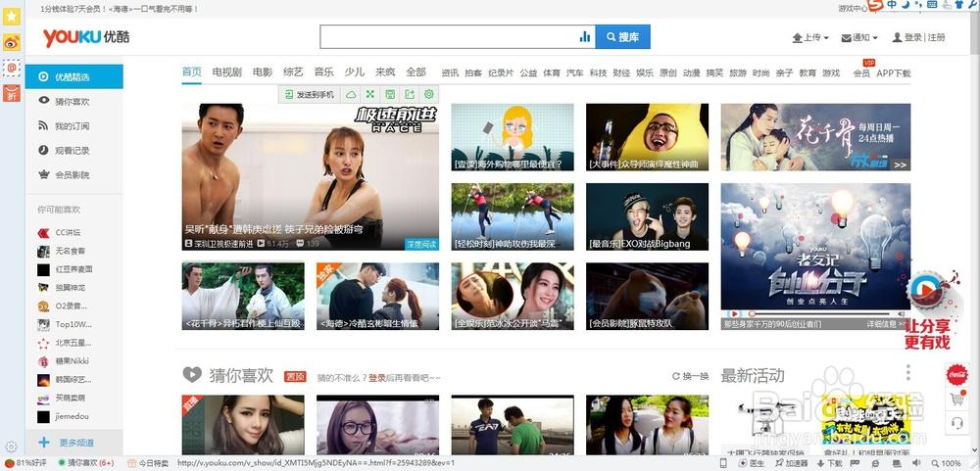Open the 范冰冰公开谈马震 thumbnail
The height and width of the screenshot is (471, 980).
[x=513, y=296]
